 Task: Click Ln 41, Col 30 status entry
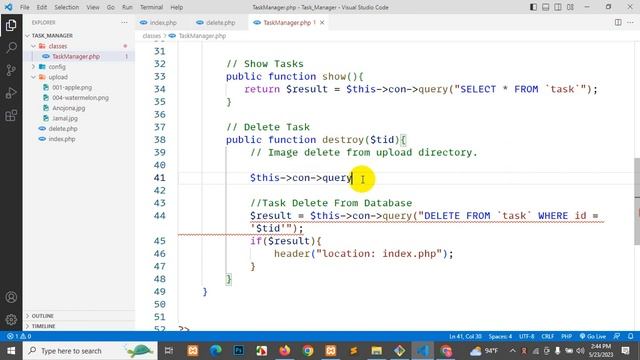[465, 336]
